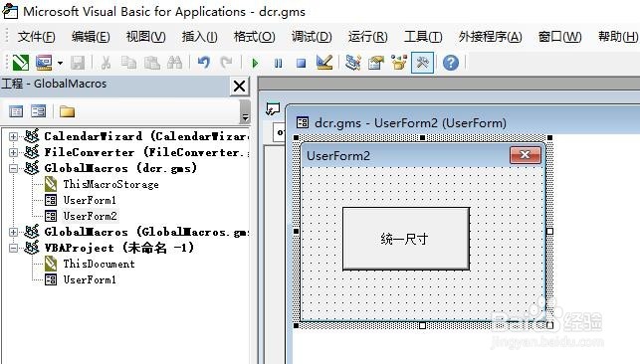
Task: Toggle Folders icon in project panel
Action: 67,111
